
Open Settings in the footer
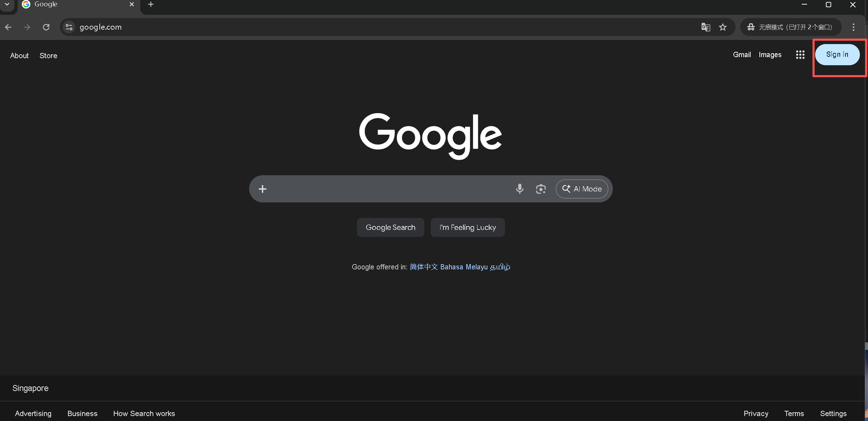click(833, 413)
